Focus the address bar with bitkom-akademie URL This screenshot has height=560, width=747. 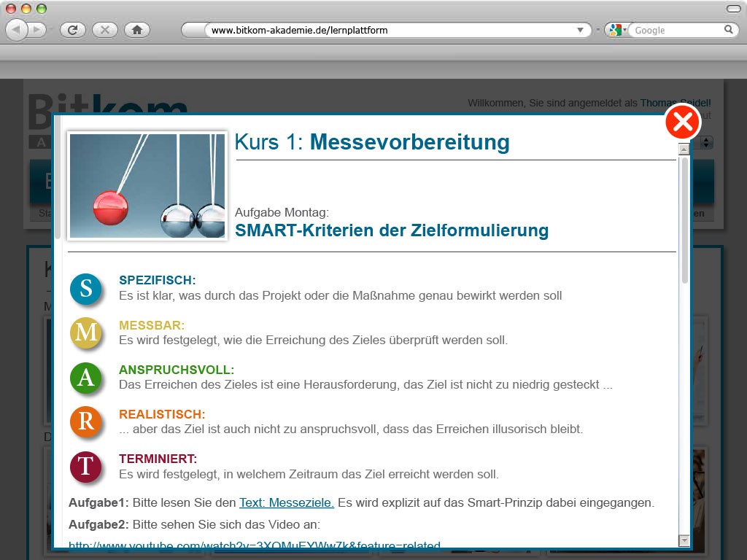click(387, 31)
